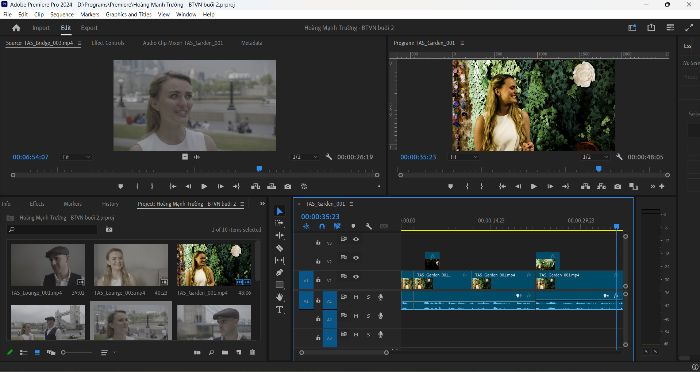Toggle Snap in timeline magnet icon

(x=322, y=226)
